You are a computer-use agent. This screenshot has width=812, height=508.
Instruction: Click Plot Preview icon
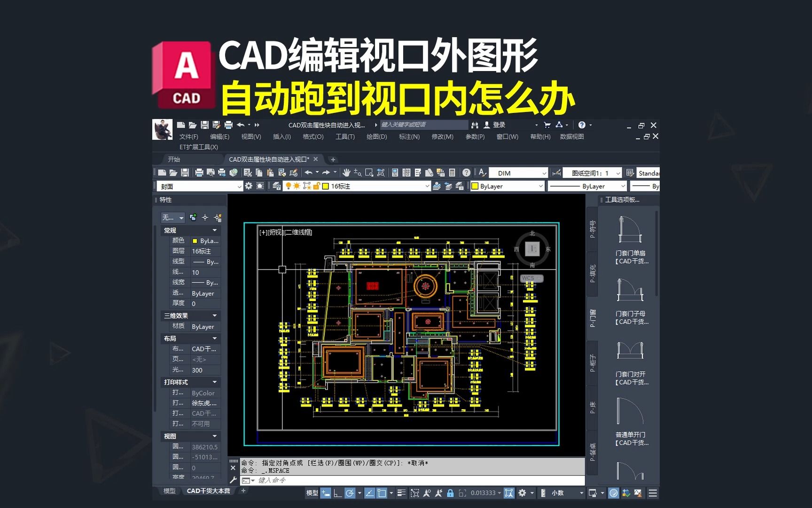[211, 173]
